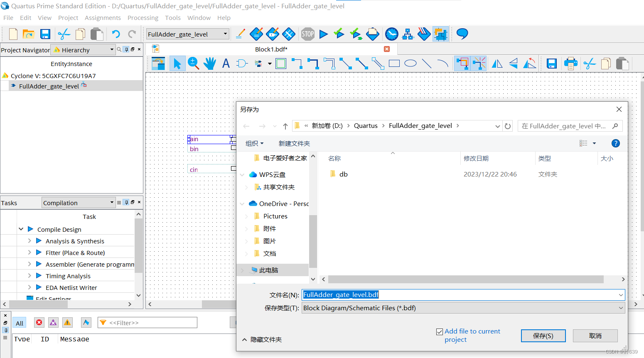Click the save dialog search box
Screen dimensions: 644x358
tap(570, 126)
